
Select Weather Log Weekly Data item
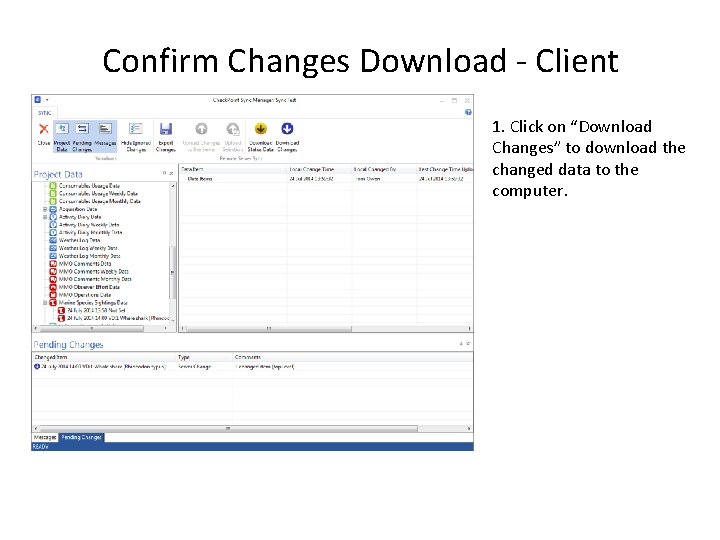point(88,248)
